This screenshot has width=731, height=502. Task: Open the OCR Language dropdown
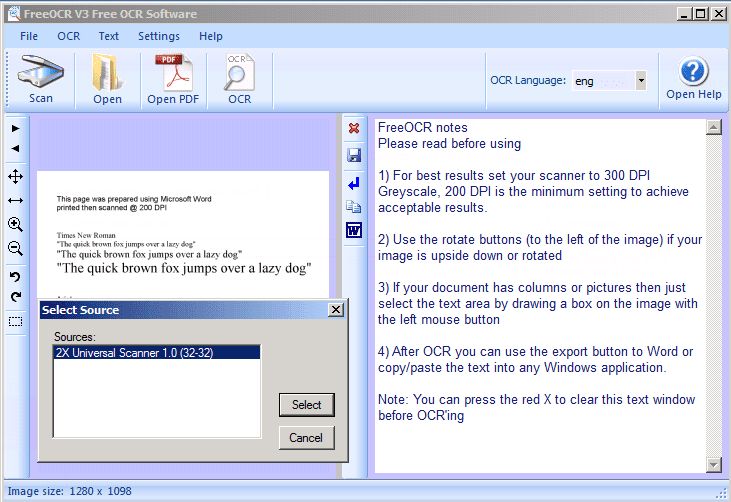click(x=641, y=81)
